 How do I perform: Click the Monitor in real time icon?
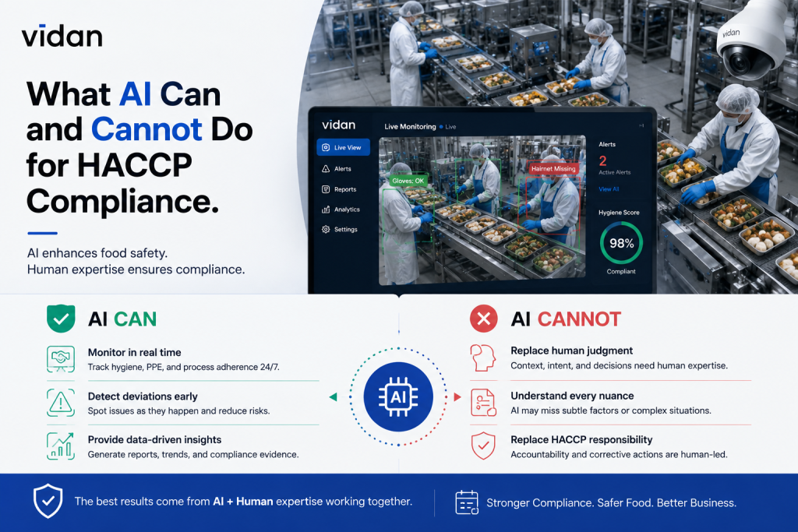[x=61, y=359]
